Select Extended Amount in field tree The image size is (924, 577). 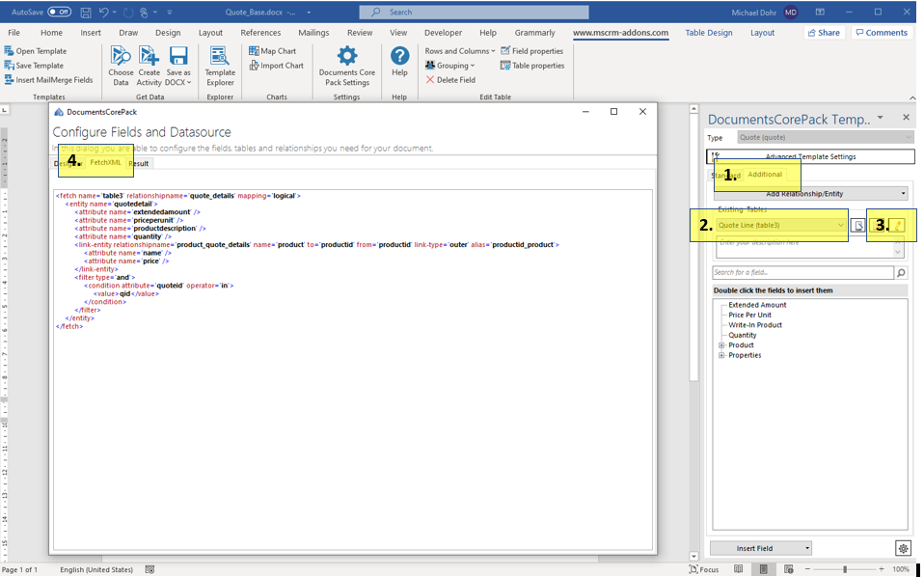[x=757, y=305]
